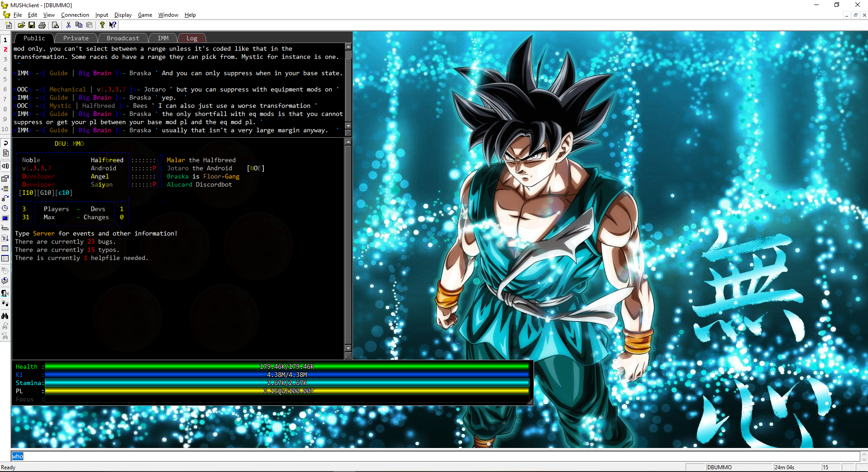Open the Connection menu
The image size is (868, 472).
75,15
